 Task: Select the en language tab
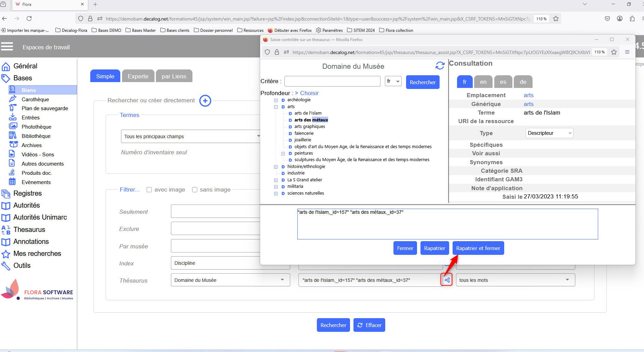point(483,82)
